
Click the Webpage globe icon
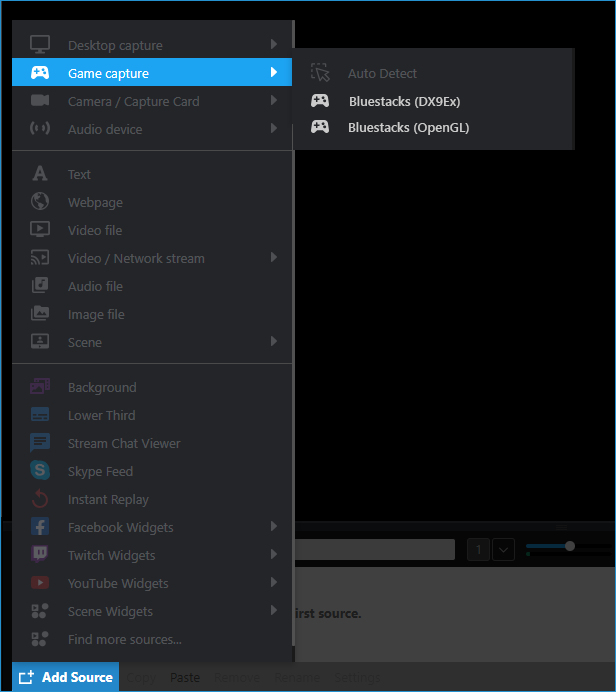[40, 201]
